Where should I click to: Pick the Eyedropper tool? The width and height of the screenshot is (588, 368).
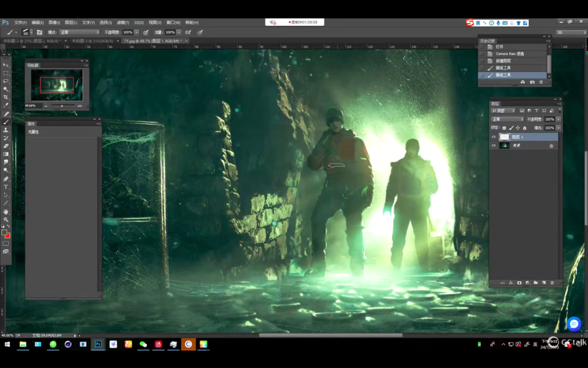[x=6, y=105]
